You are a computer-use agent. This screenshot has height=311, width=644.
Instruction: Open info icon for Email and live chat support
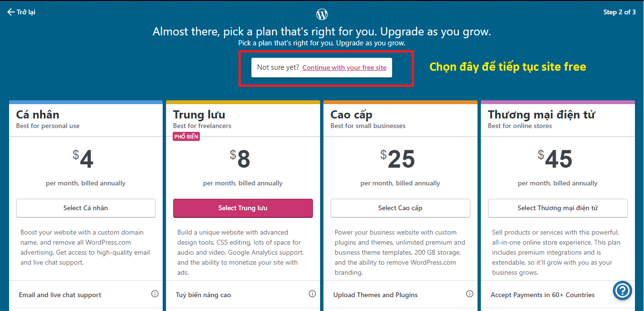click(155, 294)
